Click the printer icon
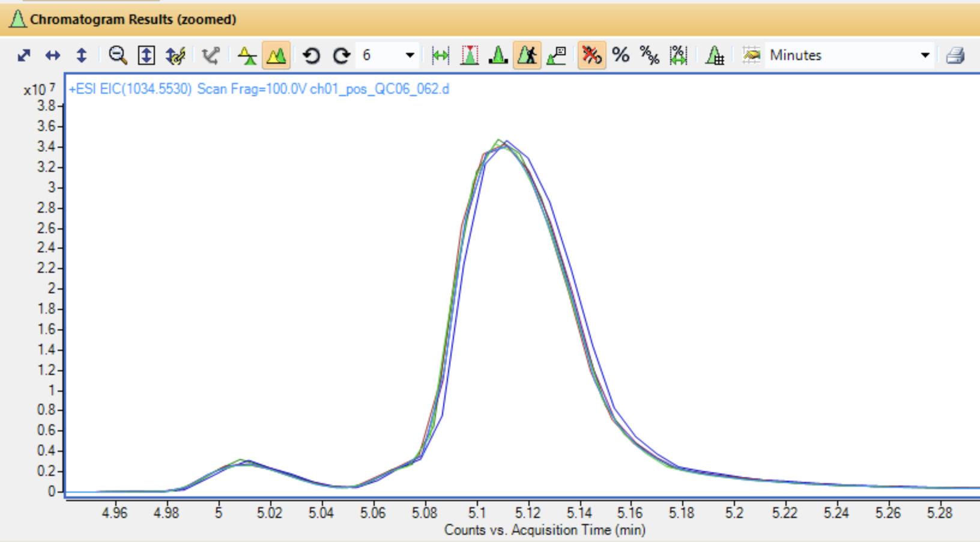 (955, 56)
